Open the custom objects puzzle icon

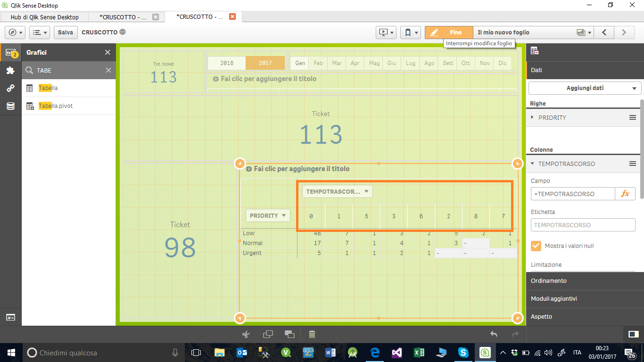click(x=10, y=71)
